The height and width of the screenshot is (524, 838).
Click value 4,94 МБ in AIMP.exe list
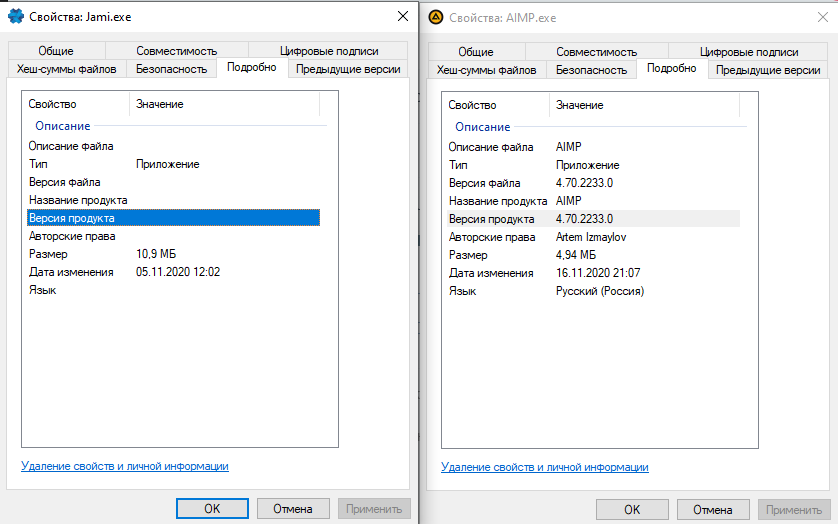tap(576, 255)
